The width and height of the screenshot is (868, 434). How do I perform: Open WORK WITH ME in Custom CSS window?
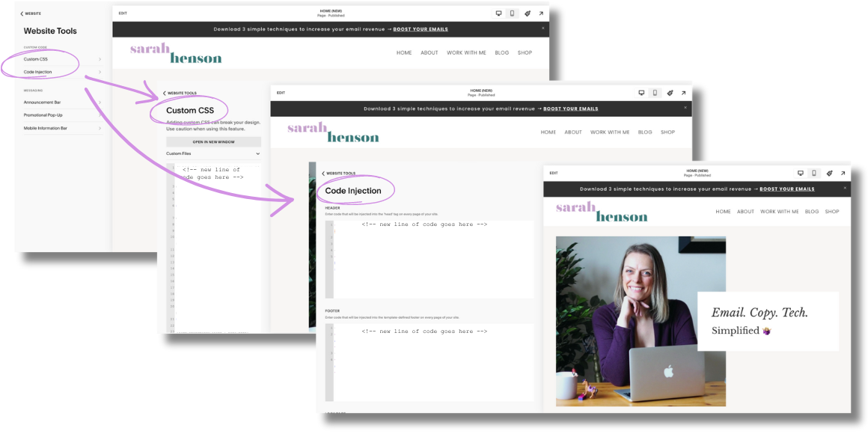[x=610, y=132]
